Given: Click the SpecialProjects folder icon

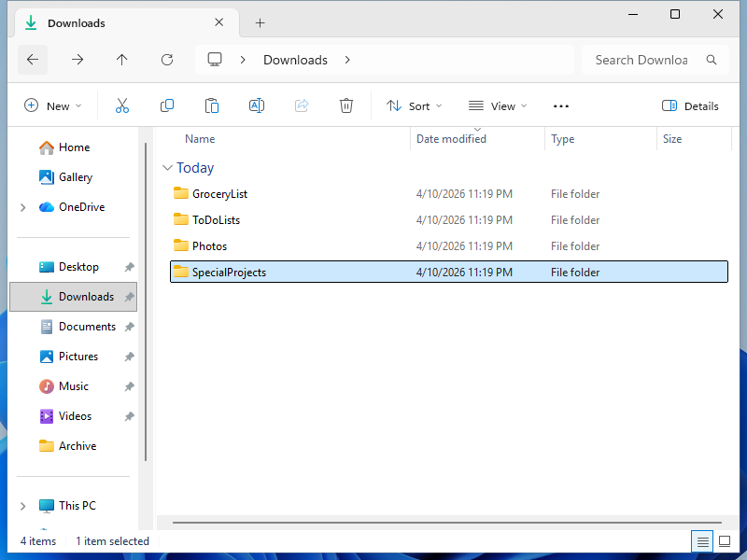Looking at the screenshot, I should click(x=181, y=272).
